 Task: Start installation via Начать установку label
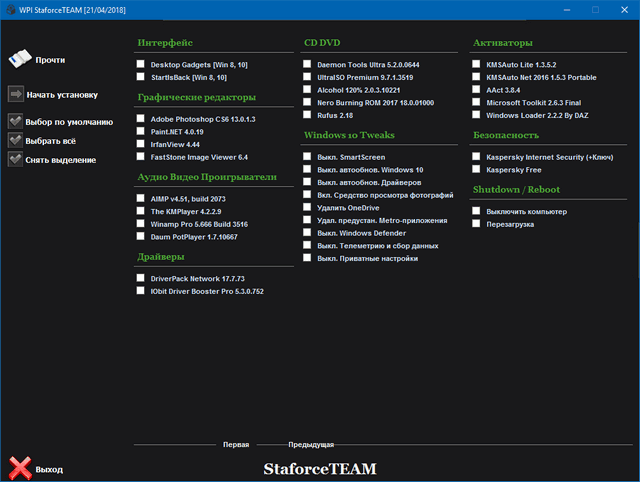coord(62,95)
